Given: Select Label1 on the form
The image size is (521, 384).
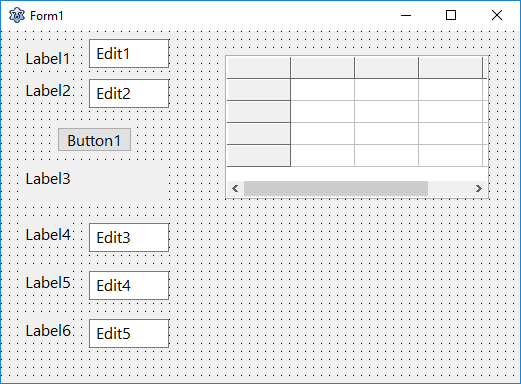Looking at the screenshot, I should pyautogui.click(x=48, y=59).
